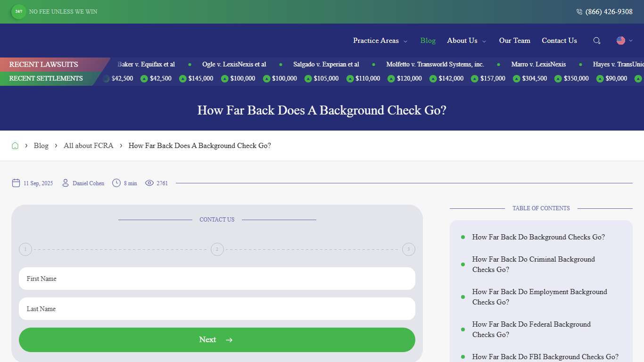Follow the All about FCRA breadcrumb link
The image size is (644, 362).
pos(88,146)
